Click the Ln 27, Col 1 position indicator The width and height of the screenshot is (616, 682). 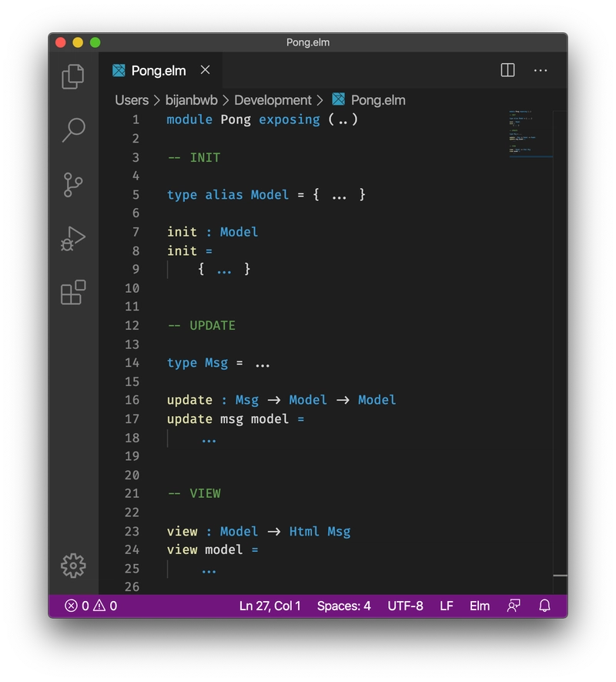point(269,606)
